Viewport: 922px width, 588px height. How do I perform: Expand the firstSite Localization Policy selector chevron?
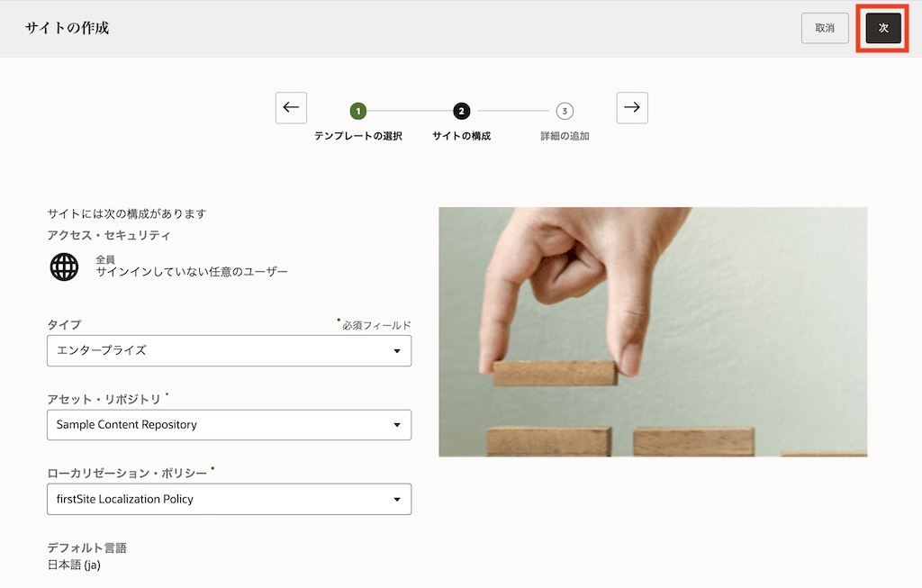coord(396,499)
